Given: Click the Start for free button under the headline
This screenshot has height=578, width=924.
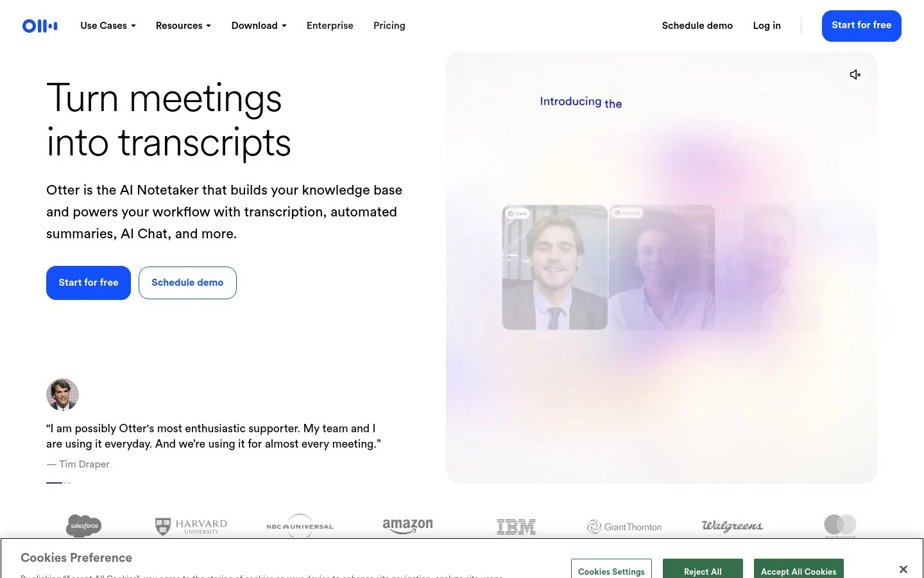Looking at the screenshot, I should [89, 283].
